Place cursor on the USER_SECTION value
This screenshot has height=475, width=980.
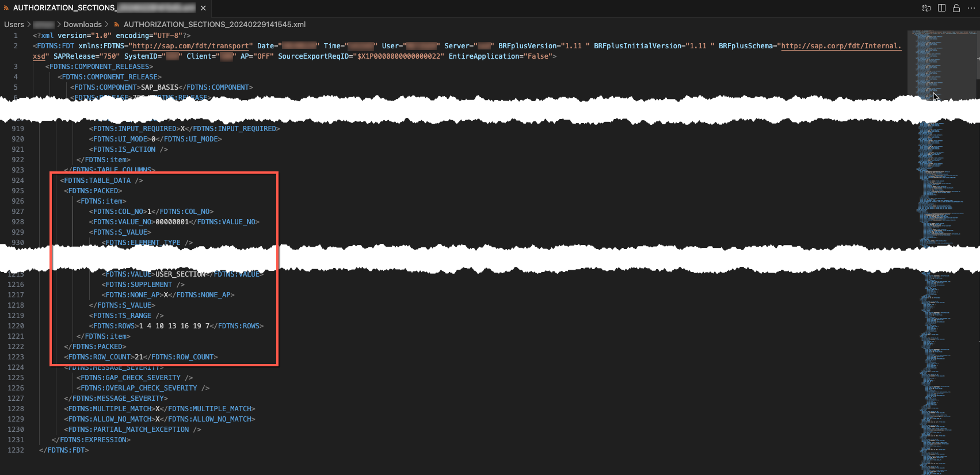pyautogui.click(x=180, y=274)
